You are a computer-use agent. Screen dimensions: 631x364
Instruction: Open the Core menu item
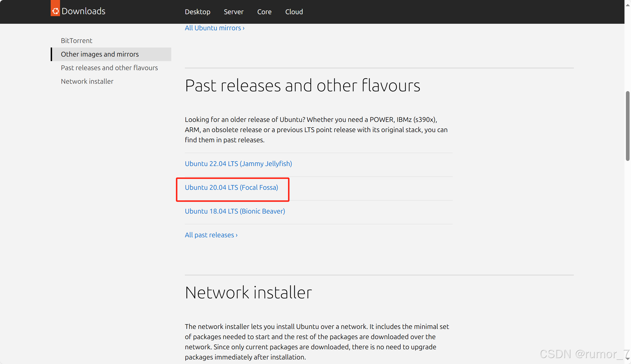[x=264, y=12]
